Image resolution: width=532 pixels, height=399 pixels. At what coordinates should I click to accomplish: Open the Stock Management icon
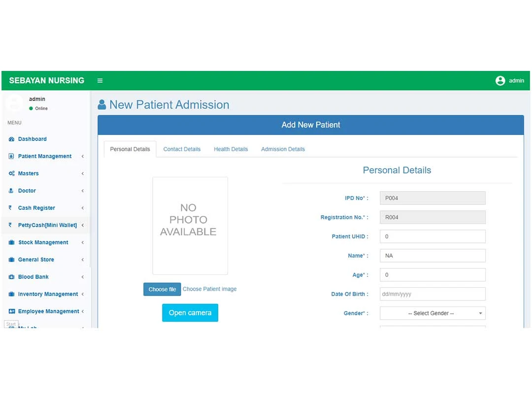(x=11, y=242)
